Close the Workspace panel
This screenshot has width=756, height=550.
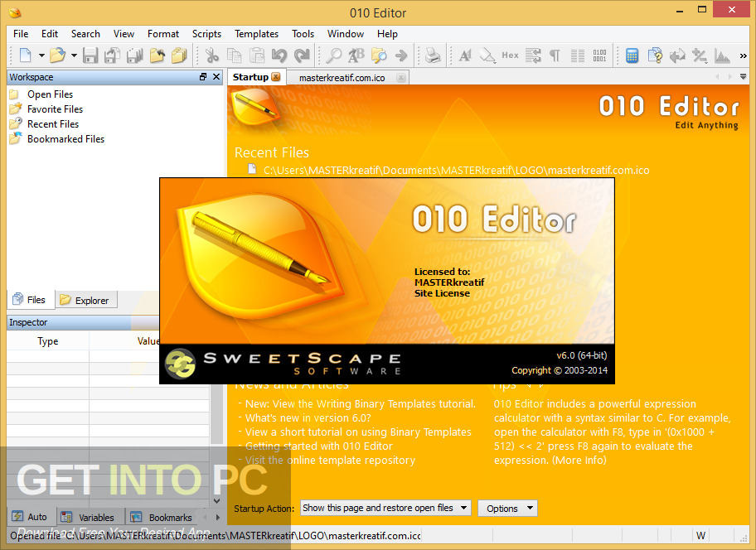pyautogui.click(x=216, y=76)
